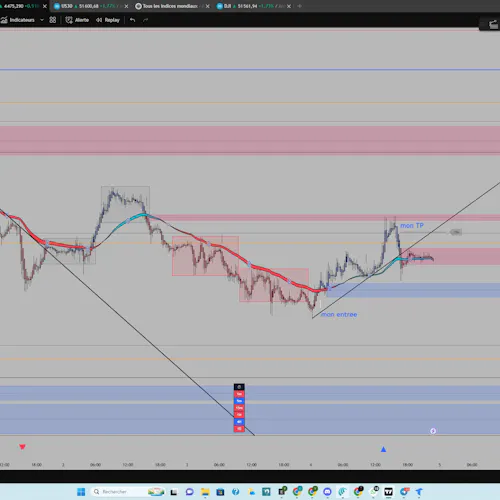Expand the dropdown arrow beside Indicateurs
The width and height of the screenshot is (500, 500).
[42, 20]
